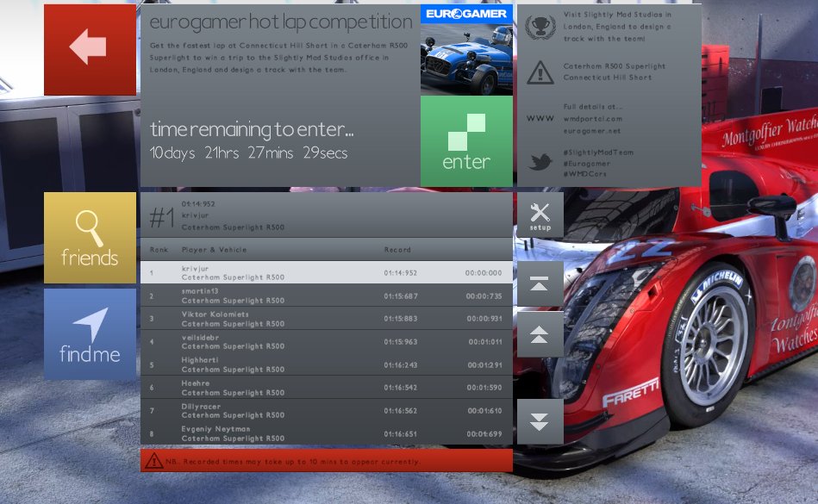Click the 01:15:687 record time
Image resolution: width=818 pixels, height=504 pixels.
coord(401,296)
